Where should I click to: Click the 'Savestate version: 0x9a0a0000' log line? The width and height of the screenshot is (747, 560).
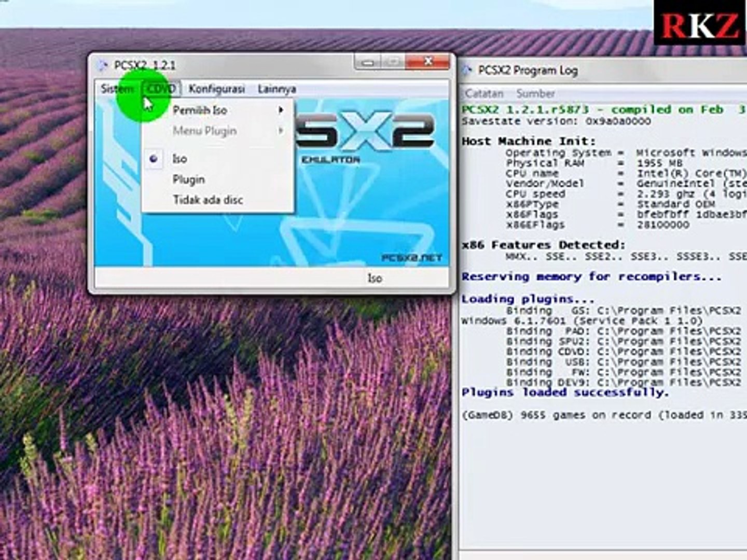[x=556, y=121]
